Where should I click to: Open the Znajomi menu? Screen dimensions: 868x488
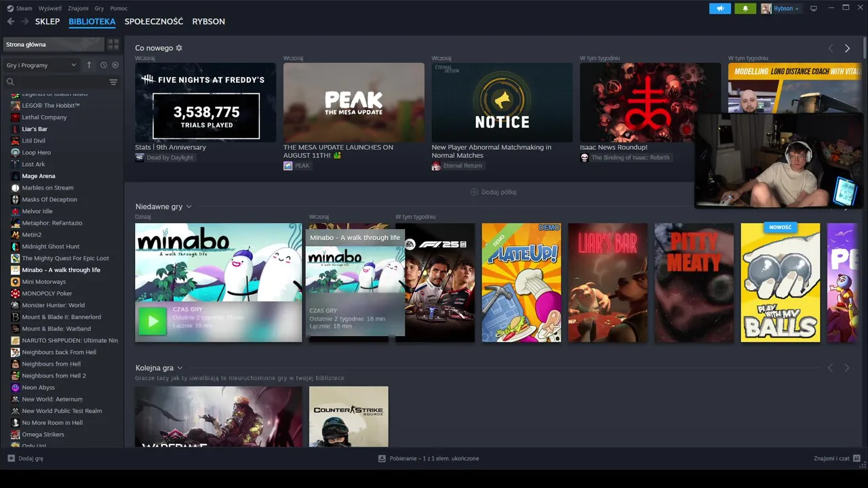click(78, 8)
